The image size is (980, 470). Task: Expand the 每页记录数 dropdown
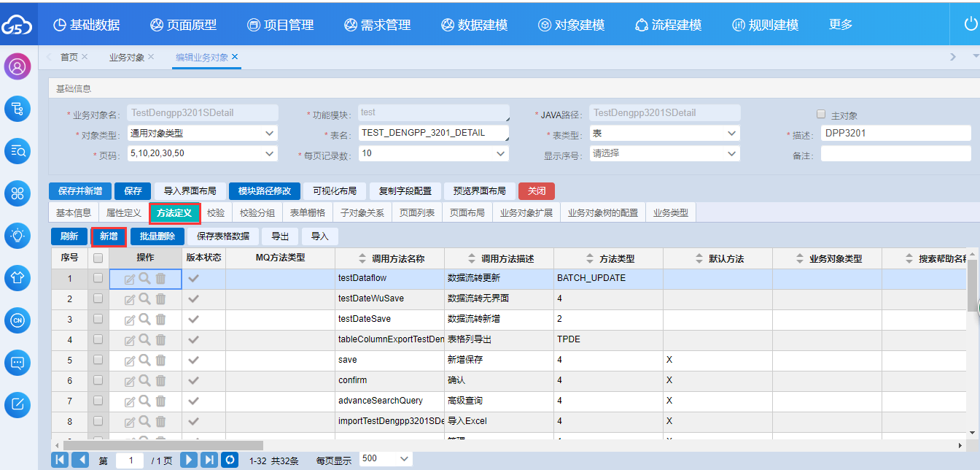tap(433, 154)
